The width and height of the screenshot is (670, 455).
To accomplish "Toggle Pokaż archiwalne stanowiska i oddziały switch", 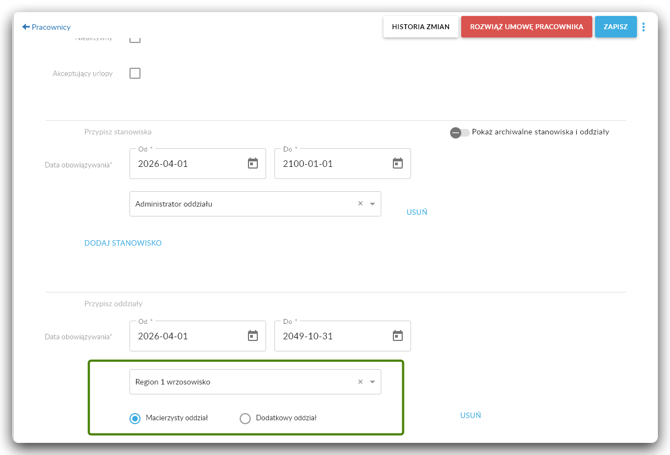I will coord(459,132).
